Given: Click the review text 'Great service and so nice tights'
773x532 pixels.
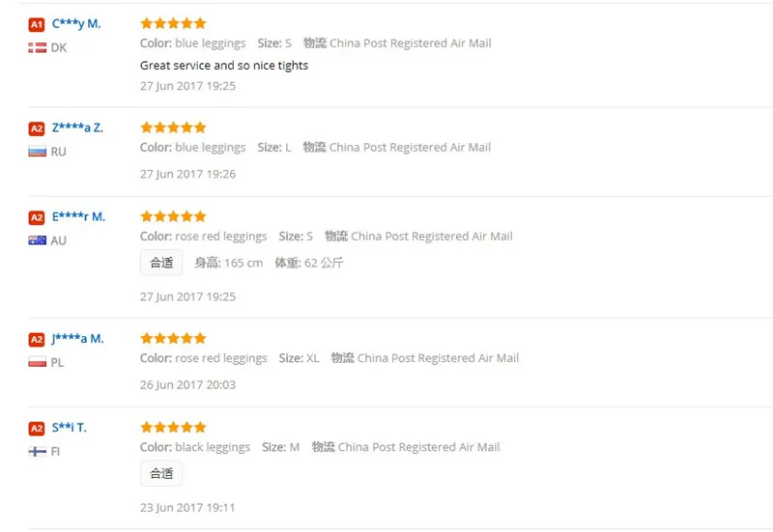Looking at the screenshot, I should pyautogui.click(x=224, y=66).
